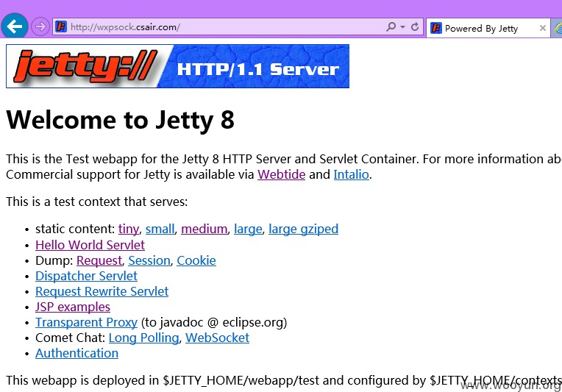Visit the Dispatcher Servlet link
This screenshot has width=562, height=392.
(86, 276)
